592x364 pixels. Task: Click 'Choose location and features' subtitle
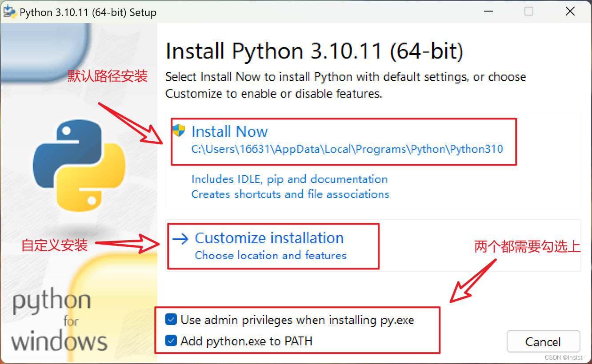tap(271, 255)
